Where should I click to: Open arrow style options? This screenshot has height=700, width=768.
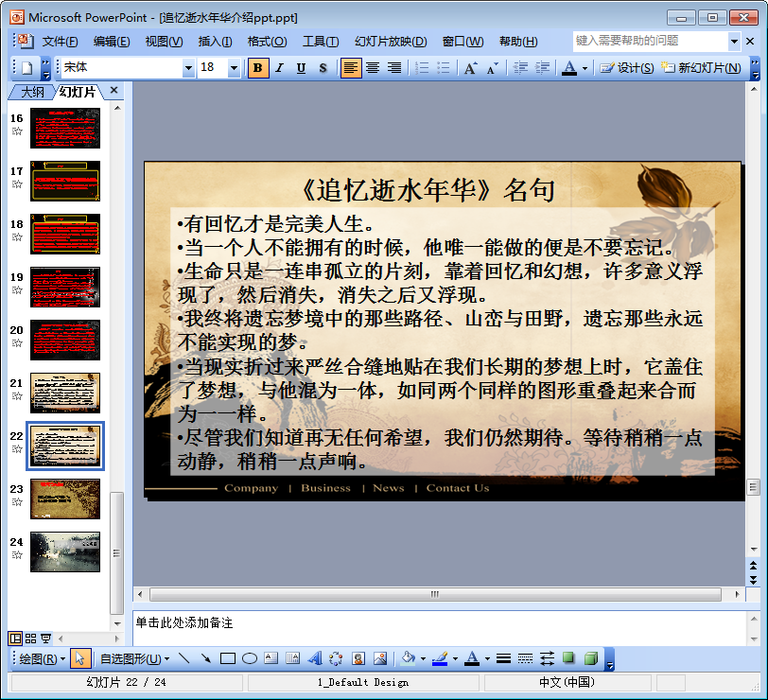pos(547,658)
